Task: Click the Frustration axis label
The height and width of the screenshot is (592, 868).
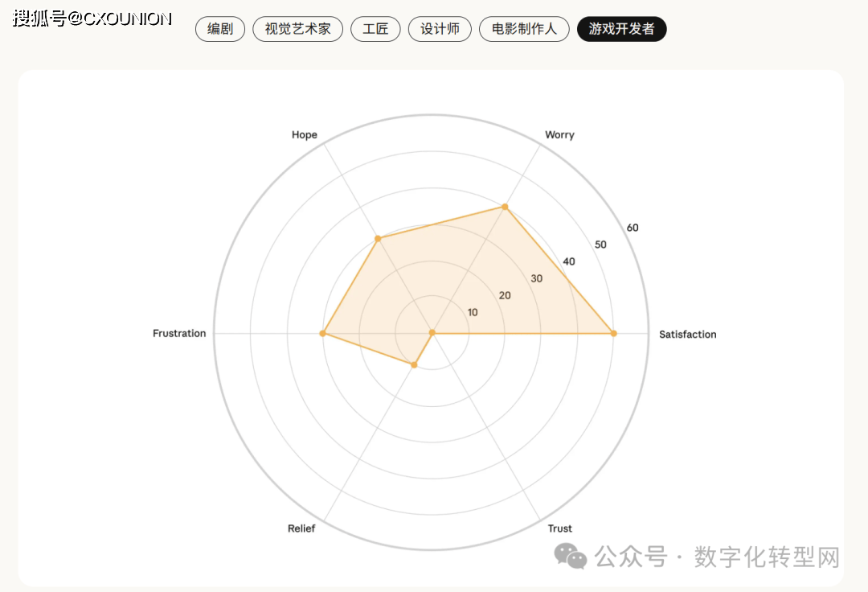Action: coord(179,334)
